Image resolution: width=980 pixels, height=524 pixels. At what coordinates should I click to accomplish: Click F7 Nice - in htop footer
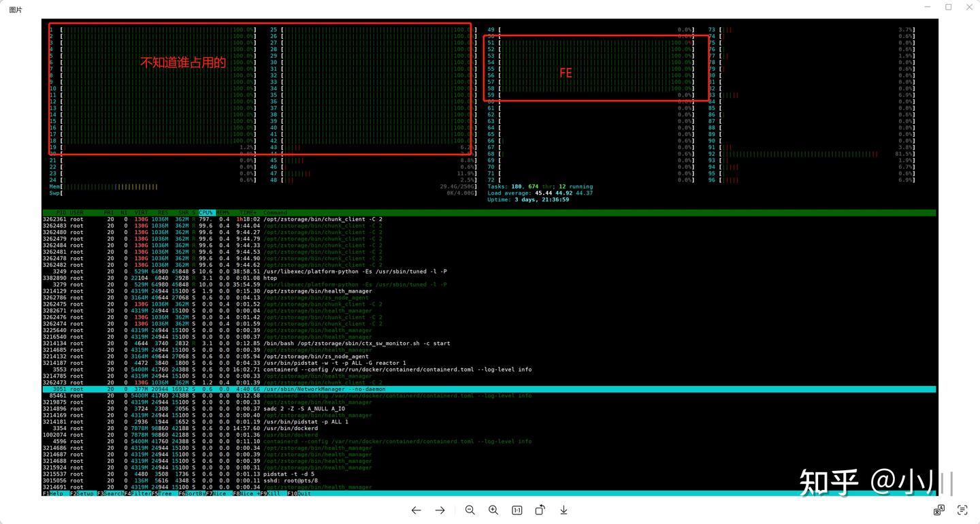click(x=218, y=493)
